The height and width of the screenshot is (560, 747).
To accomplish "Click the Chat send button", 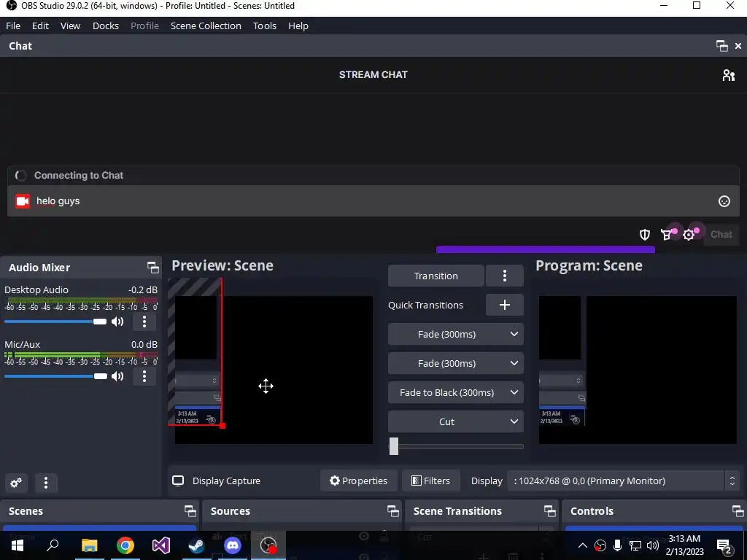I will pyautogui.click(x=721, y=234).
